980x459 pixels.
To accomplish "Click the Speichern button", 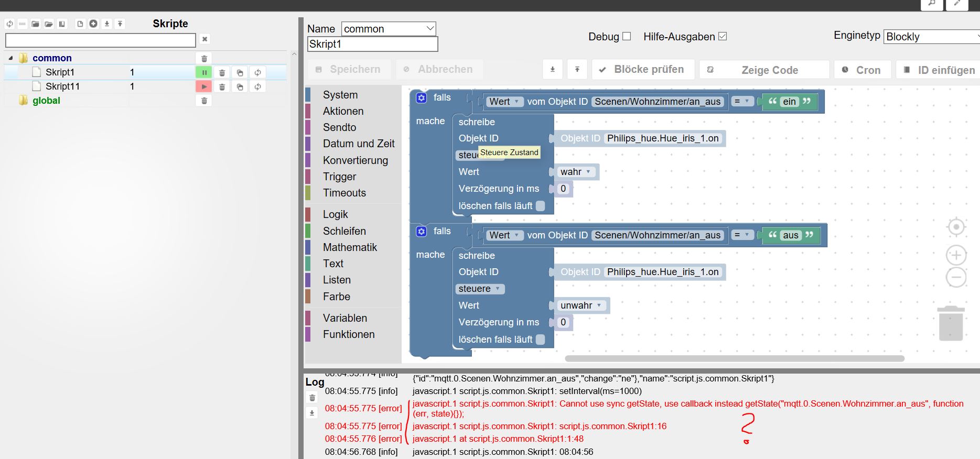I will (348, 70).
